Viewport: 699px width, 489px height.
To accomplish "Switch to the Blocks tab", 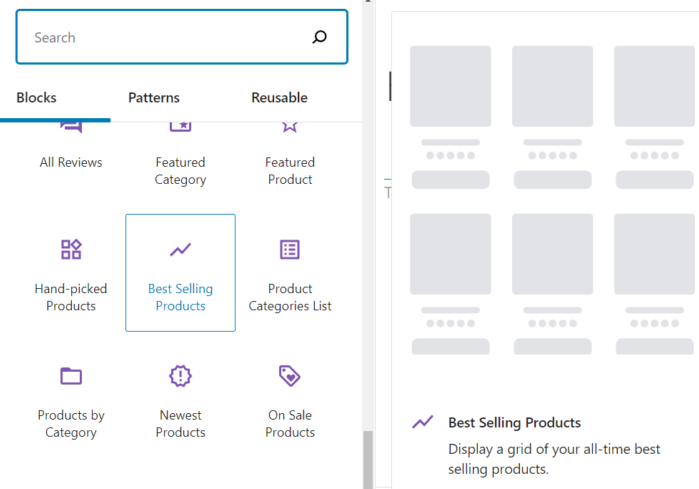I will [37, 98].
